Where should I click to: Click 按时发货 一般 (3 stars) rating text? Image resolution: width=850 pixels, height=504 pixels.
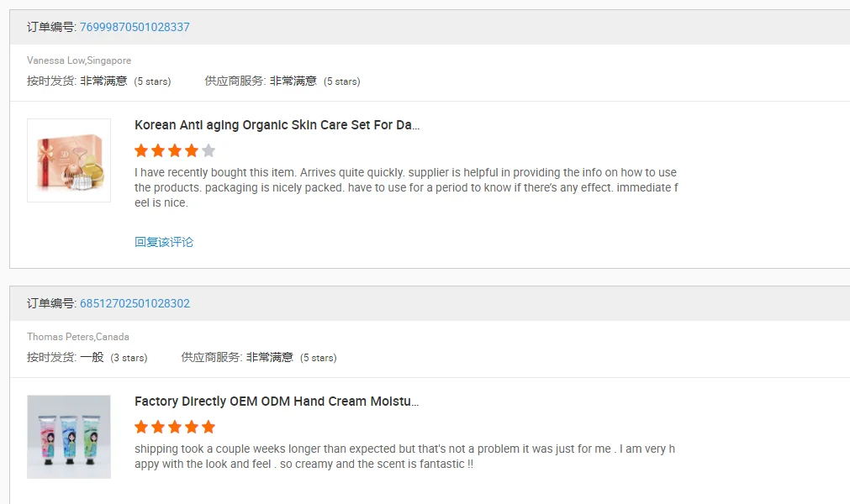[87, 357]
